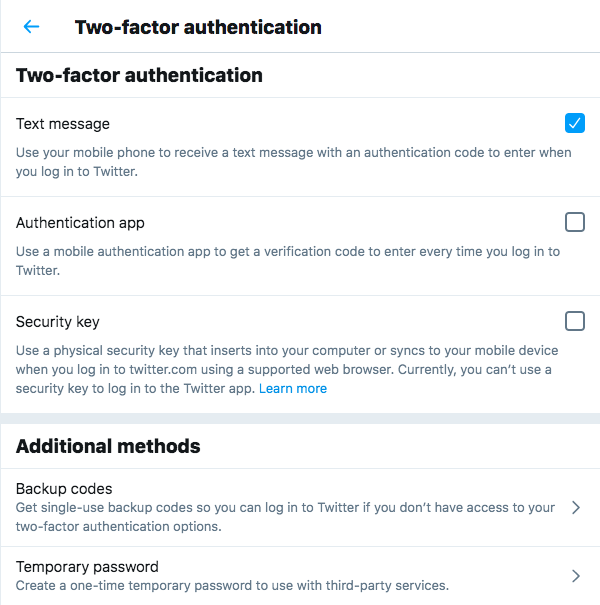Click the Authentication app option label

point(80,223)
